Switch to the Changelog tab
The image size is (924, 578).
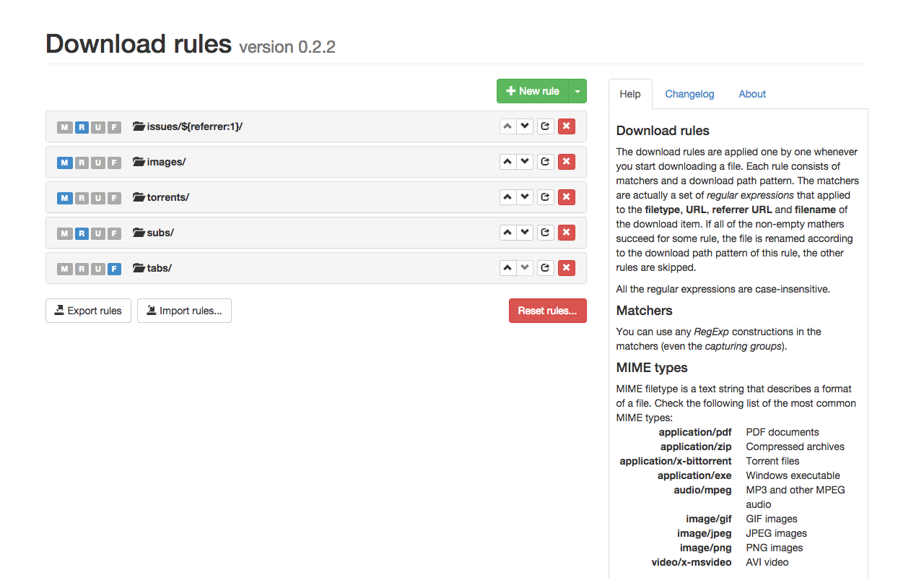pyautogui.click(x=689, y=94)
